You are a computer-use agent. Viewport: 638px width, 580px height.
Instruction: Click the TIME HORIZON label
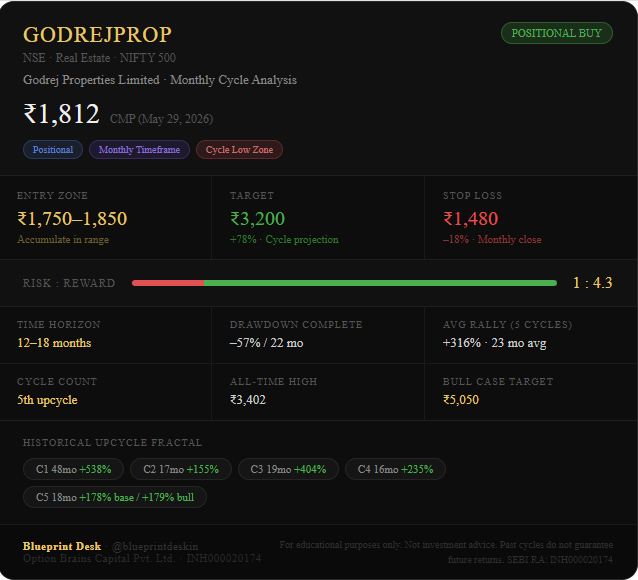59,325
